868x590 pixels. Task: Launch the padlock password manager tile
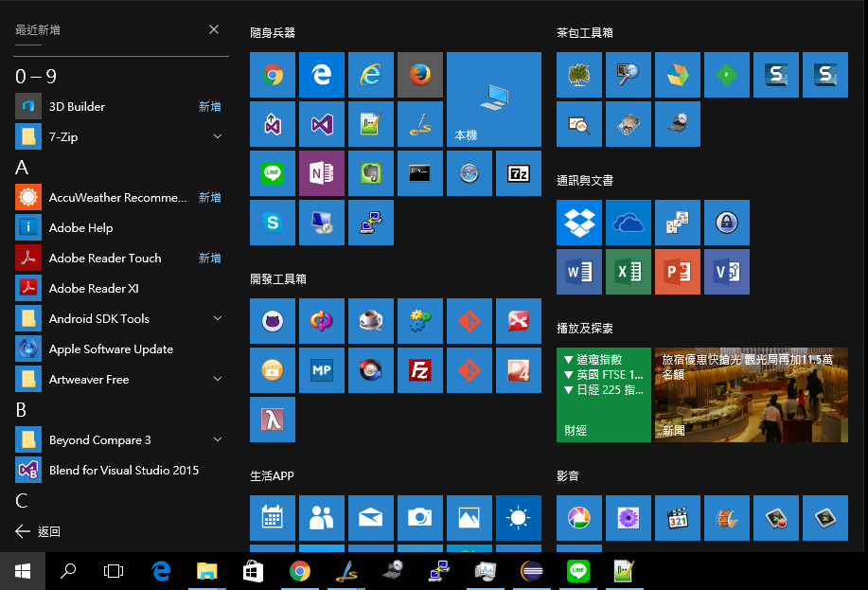pos(727,223)
